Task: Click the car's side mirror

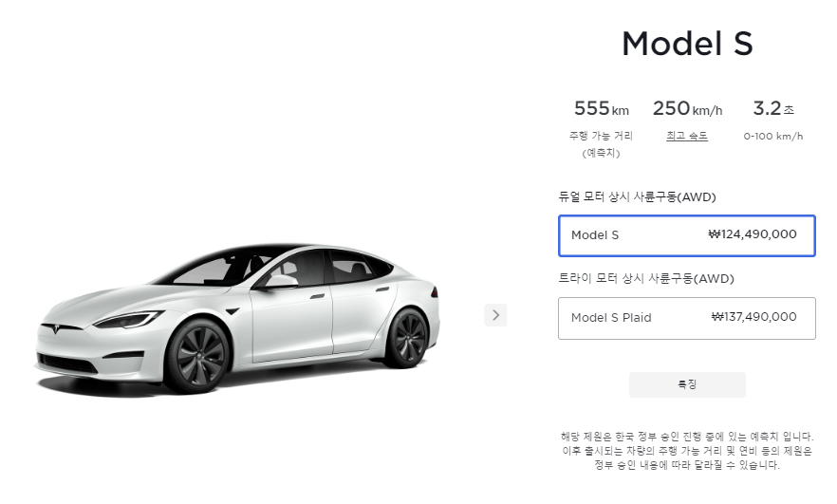Action: pos(280,281)
